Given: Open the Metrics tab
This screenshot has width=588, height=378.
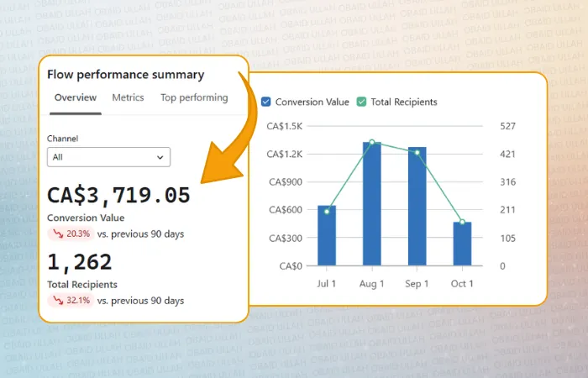Looking at the screenshot, I should coord(128,97).
